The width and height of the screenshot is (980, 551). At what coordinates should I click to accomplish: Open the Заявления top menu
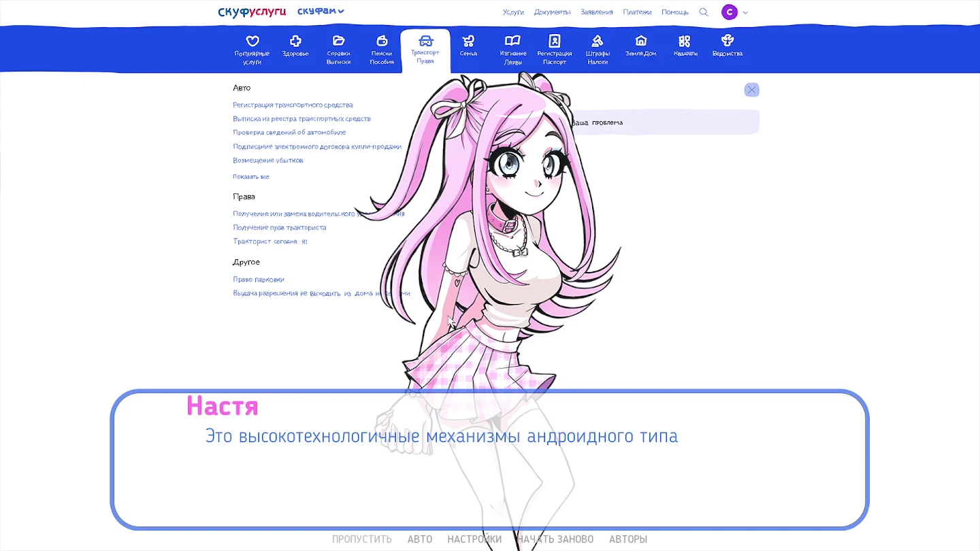click(597, 12)
